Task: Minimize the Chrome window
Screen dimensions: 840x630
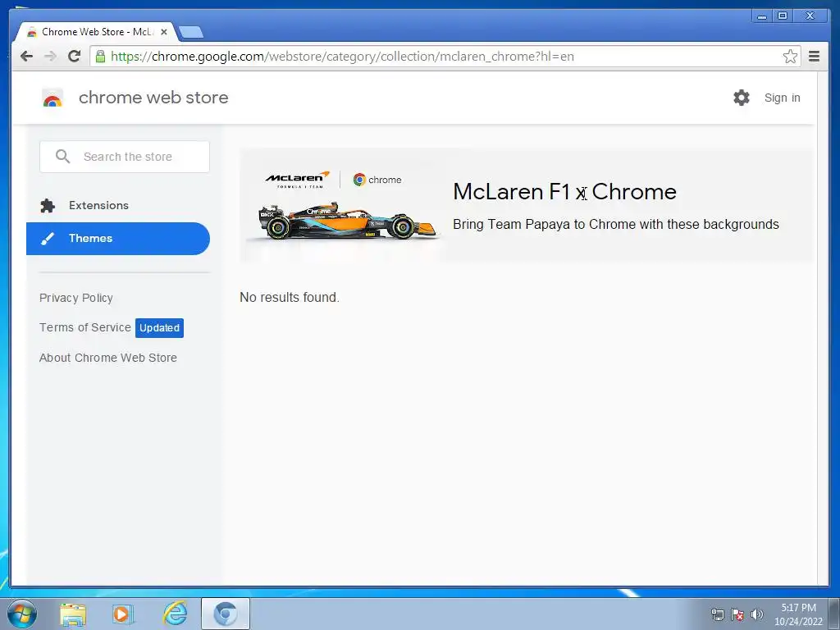Action: point(762,16)
